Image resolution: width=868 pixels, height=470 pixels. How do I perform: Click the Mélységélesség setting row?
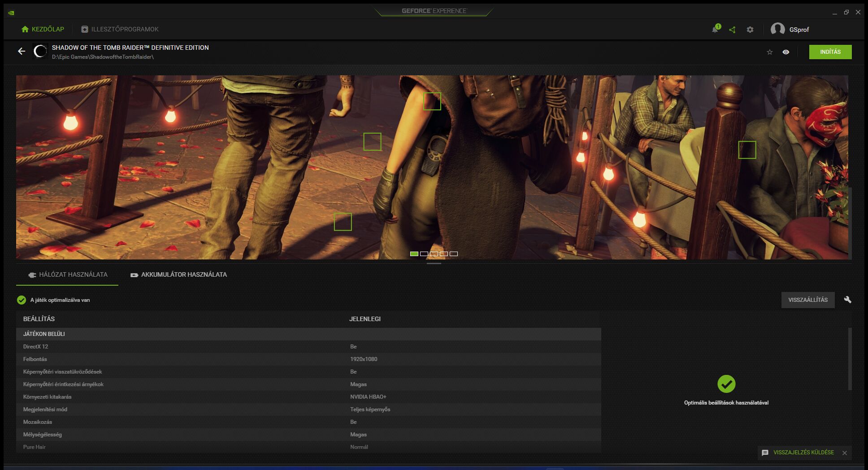[x=308, y=435]
